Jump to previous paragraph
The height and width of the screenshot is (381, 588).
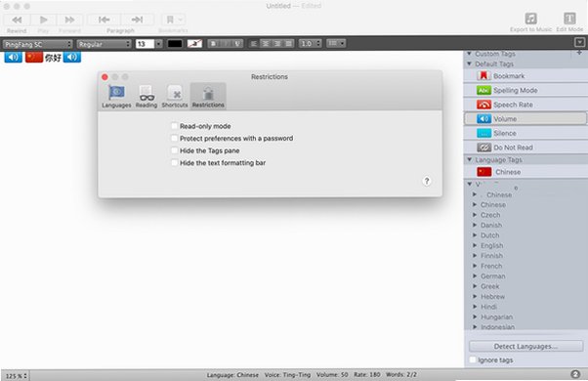click(x=104, y=20)
